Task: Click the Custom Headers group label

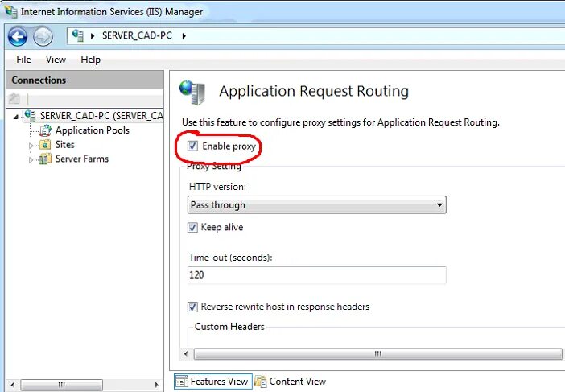Action: tap(229, 327)
